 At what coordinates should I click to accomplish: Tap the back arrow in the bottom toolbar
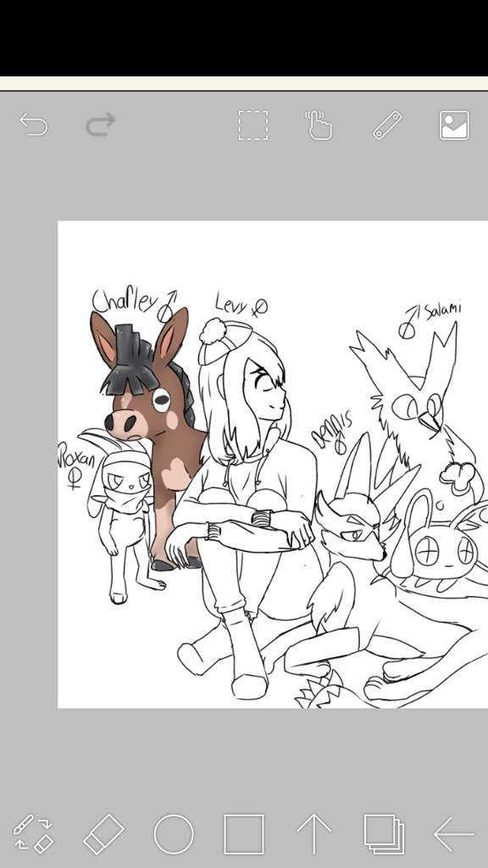coord(454,833)
